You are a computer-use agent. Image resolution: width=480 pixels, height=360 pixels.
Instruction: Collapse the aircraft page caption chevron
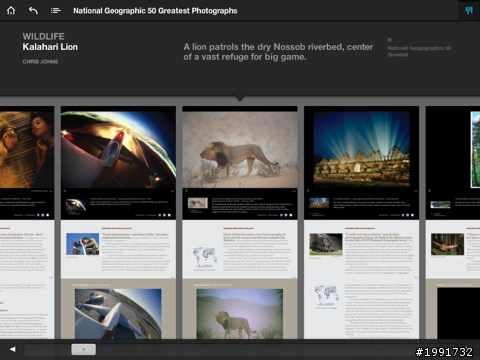(172, 191)
